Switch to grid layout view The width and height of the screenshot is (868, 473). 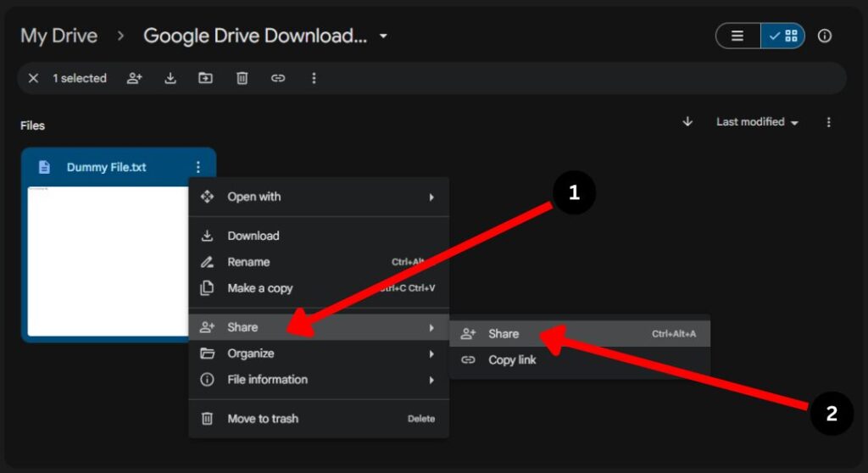pyautogui.click(x=782, y=36)
